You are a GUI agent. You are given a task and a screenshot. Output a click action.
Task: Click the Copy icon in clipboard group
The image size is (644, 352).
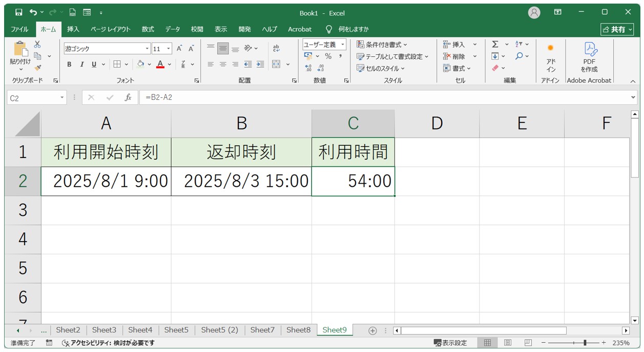[37, 56]
